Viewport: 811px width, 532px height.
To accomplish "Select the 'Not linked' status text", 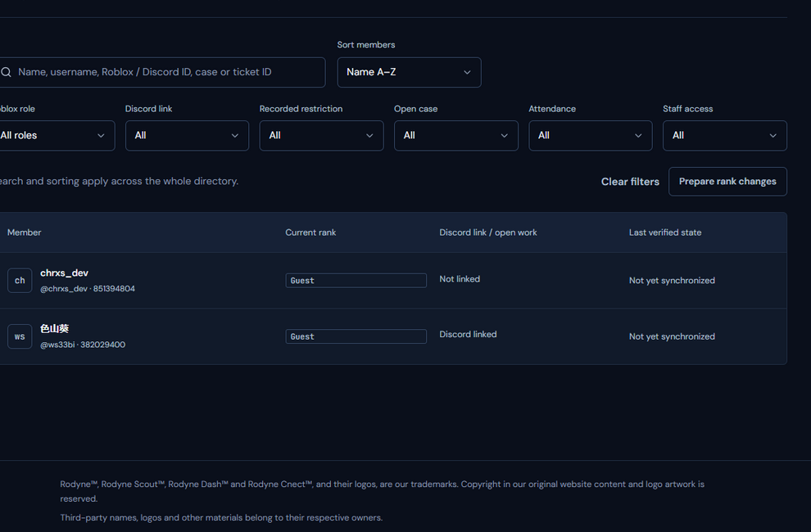I will click(460, 279).
